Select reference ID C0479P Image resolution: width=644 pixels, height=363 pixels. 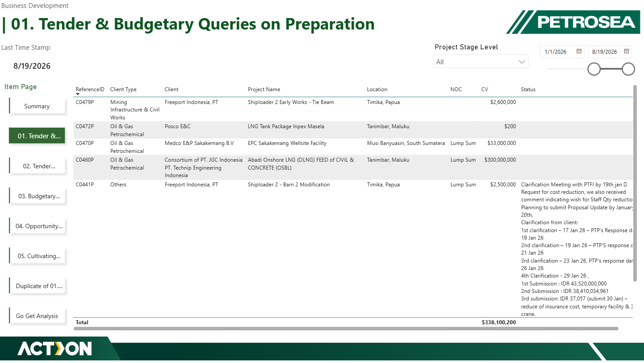pyautogui.click(x=85, y=102)
